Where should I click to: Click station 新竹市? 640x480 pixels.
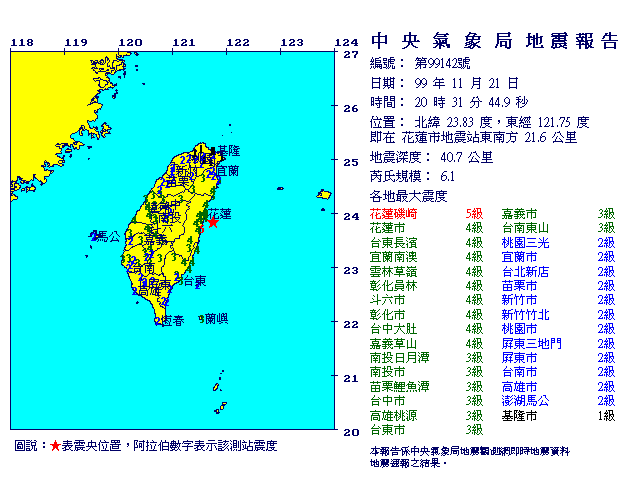click(519, 300)
